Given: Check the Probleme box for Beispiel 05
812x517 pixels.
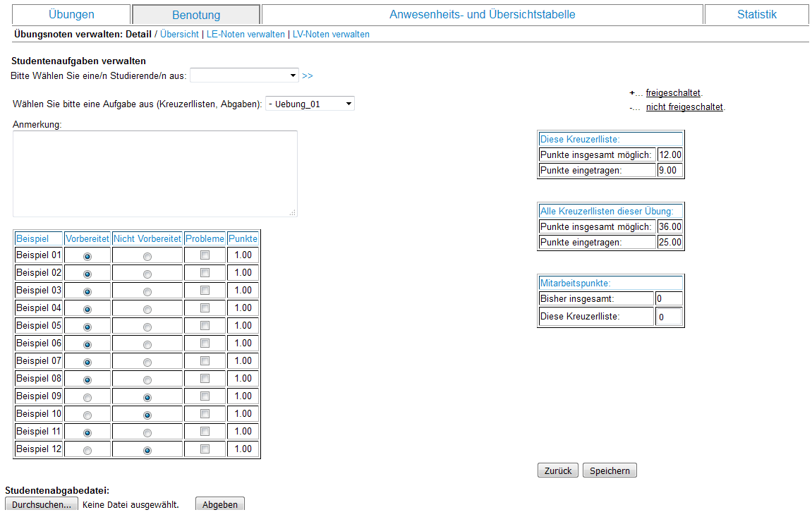Looking at the screenshot, I should [205, 326].
